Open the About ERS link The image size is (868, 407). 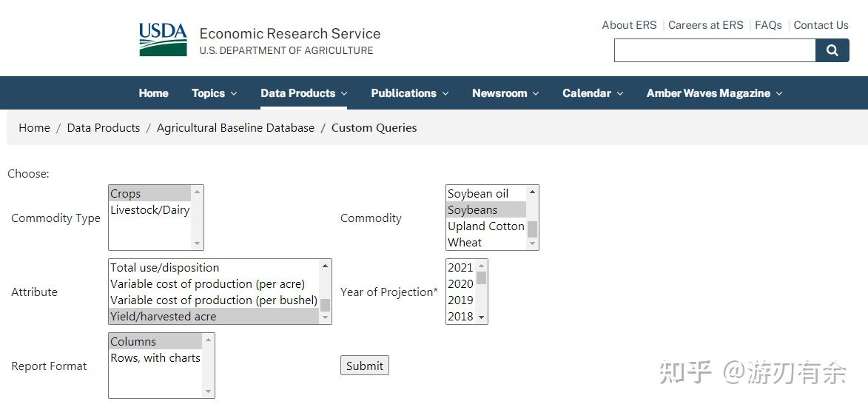[629, 25]
